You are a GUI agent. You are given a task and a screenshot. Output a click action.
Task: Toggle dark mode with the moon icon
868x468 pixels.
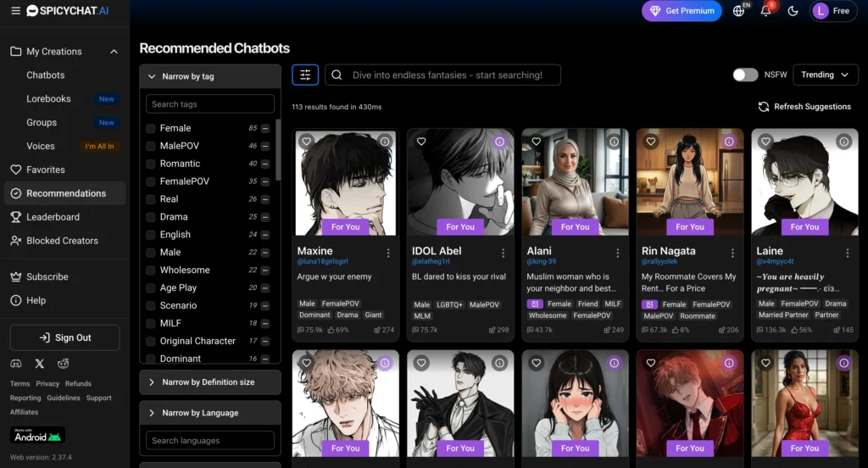[793, 10]
